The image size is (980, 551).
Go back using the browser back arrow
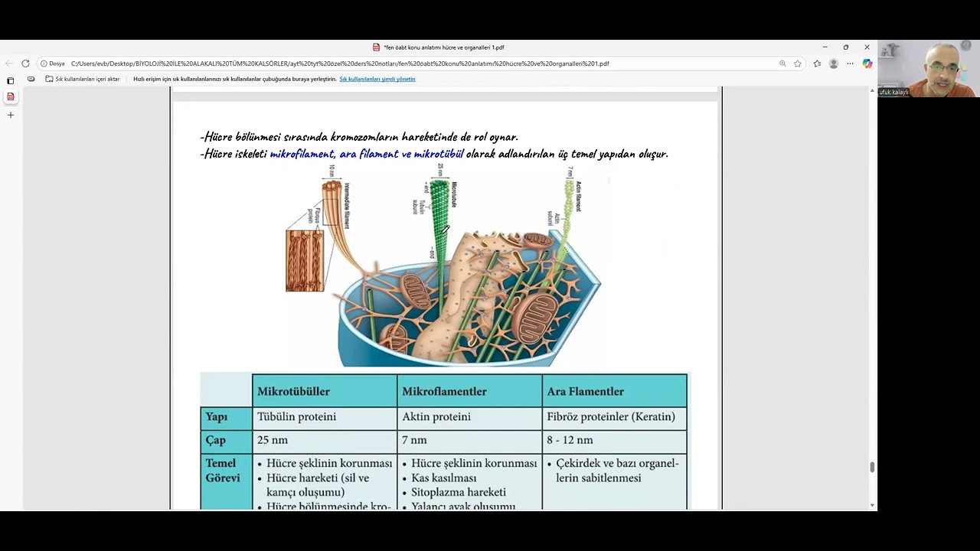pyautogui.click(x=9, y=64)
